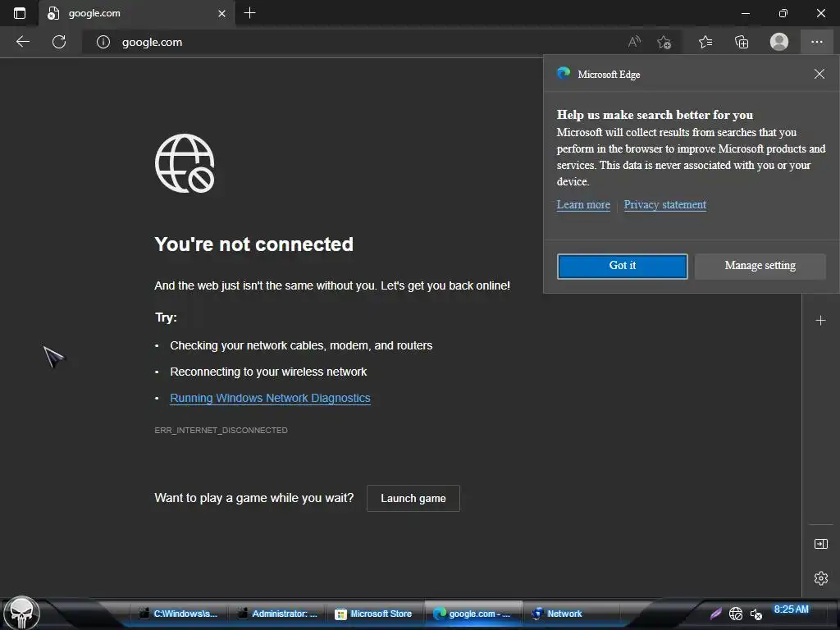Open Running Windows Network Diagnostics link
This screenshot has height=630, width=840.
270,398
